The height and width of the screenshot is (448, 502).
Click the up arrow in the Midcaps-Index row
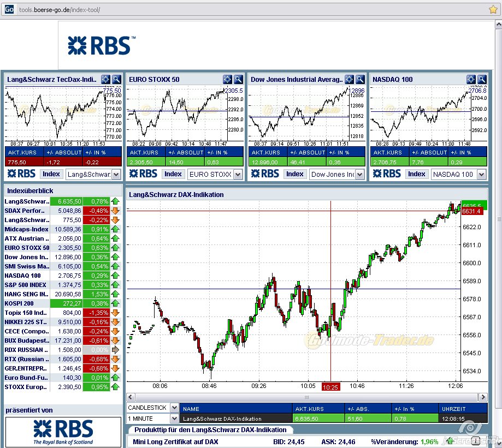115,229
